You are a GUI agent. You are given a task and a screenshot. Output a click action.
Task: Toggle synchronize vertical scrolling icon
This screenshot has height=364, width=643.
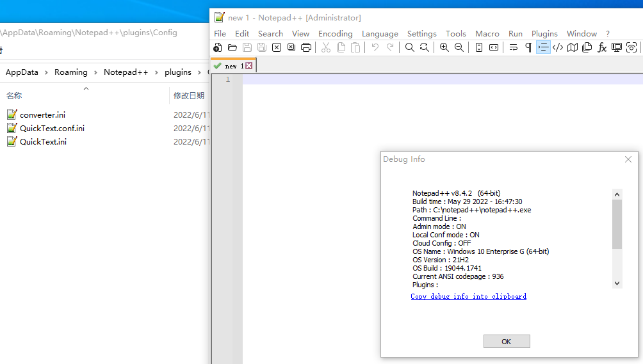[x=479, y=47]
